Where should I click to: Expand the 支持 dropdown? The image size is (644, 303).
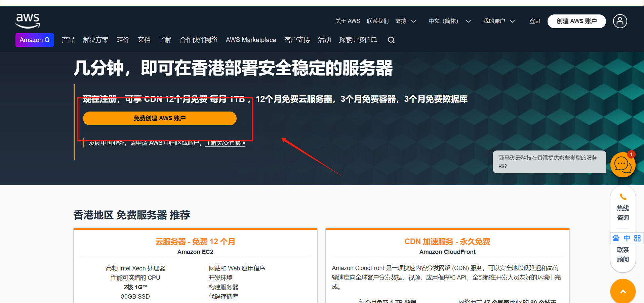pyautogui.click(x=406, y=21)
